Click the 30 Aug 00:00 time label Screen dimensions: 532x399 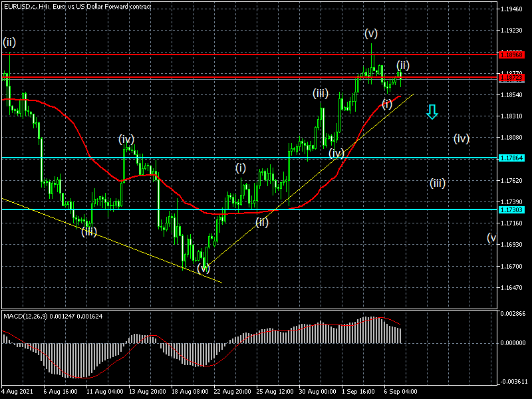318,392
